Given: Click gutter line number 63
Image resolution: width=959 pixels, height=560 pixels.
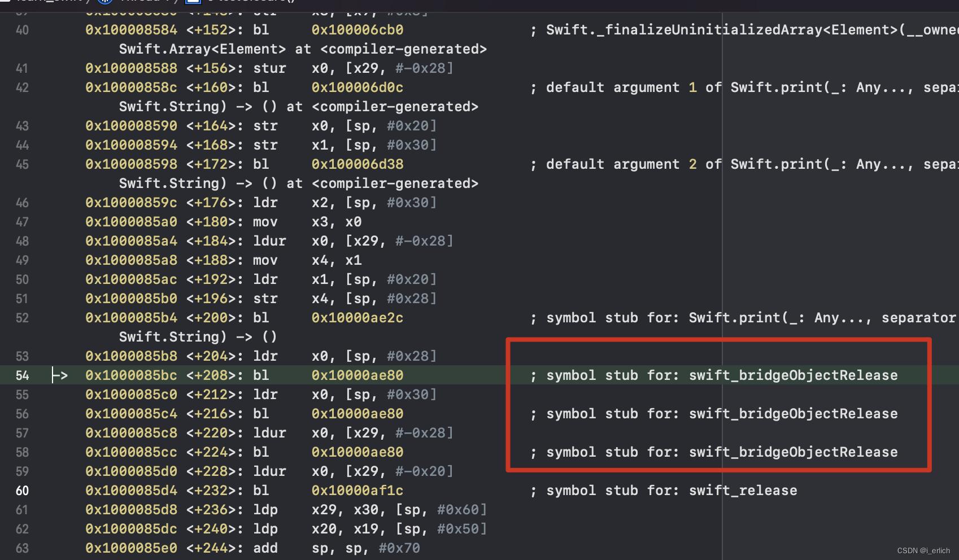Looking at the screenshot, I should coord(22,548).
